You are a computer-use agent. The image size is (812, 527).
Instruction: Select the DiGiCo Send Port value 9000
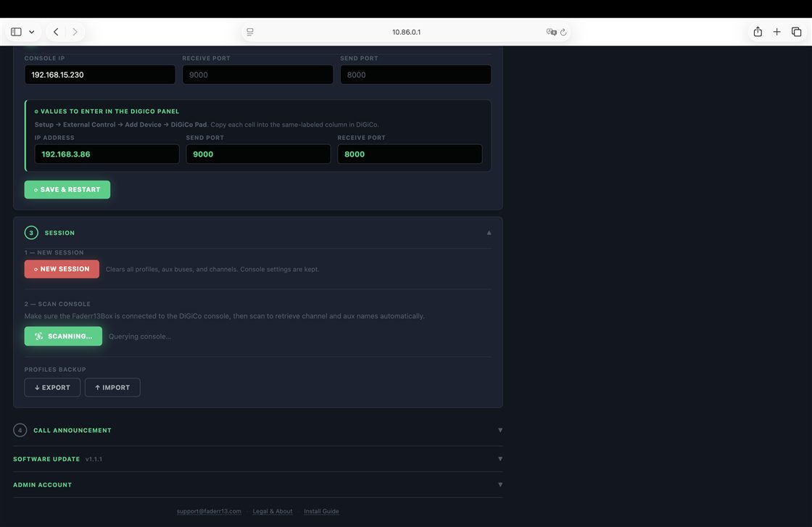(258, 154)
